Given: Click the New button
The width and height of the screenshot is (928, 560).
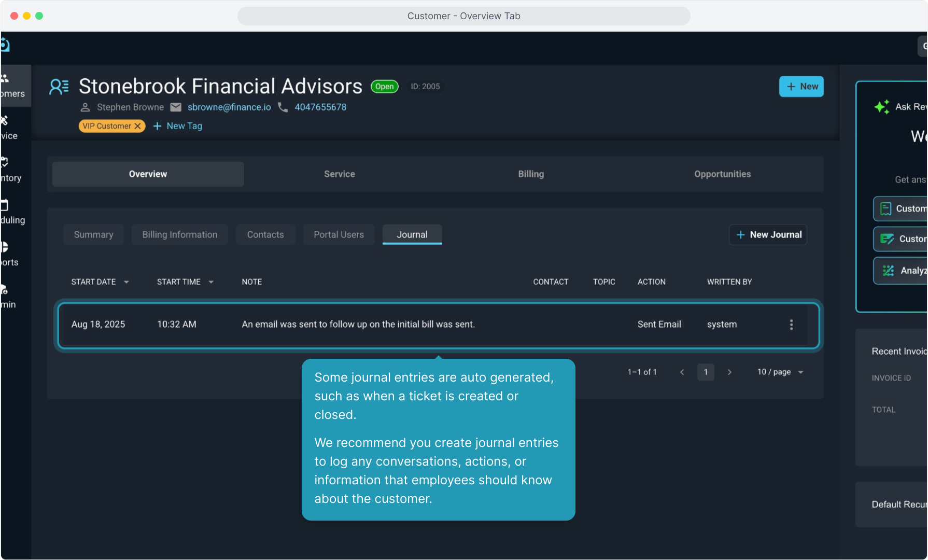Looking at the screenshot, I should (x=802, y=87).
